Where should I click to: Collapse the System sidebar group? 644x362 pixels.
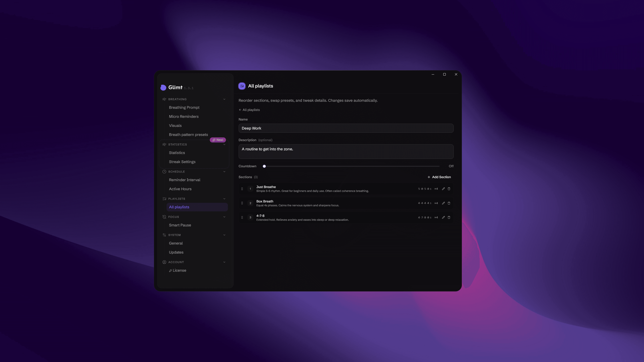[224, 235]
